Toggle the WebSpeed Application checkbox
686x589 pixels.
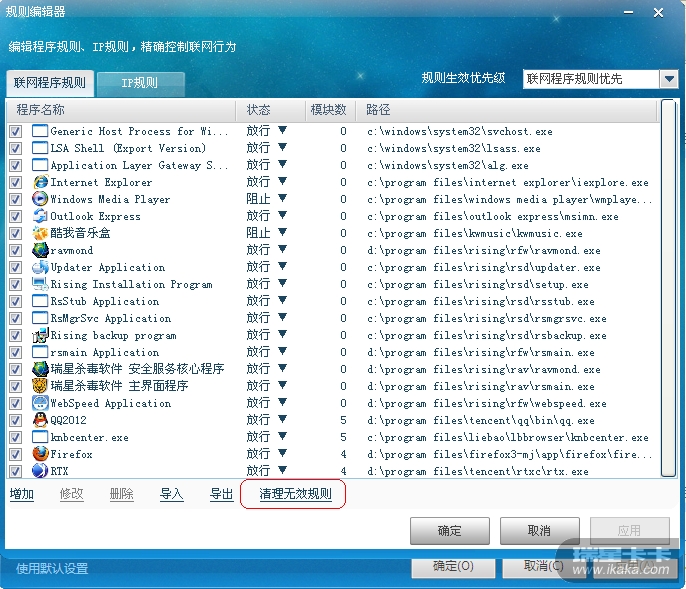click(x=16, y=403)
